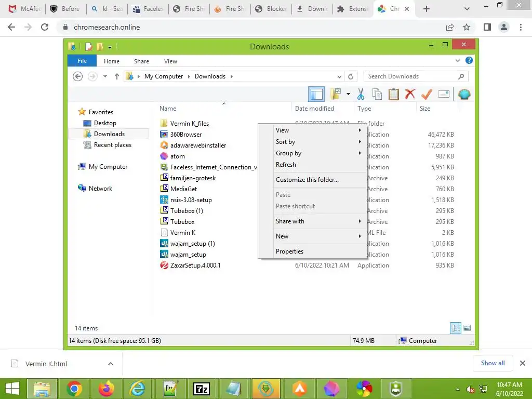The width and height of the screenshot is (532, 399).
Task: Click the address bar refresh button
Action: (351, 76)
